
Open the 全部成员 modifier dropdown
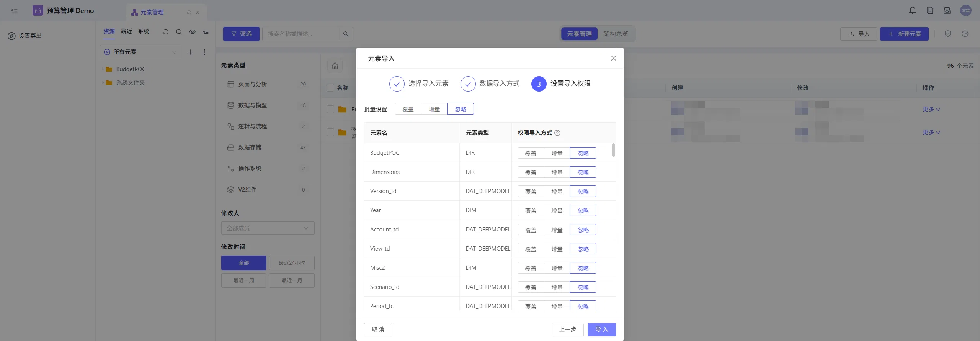pos(268,228)
